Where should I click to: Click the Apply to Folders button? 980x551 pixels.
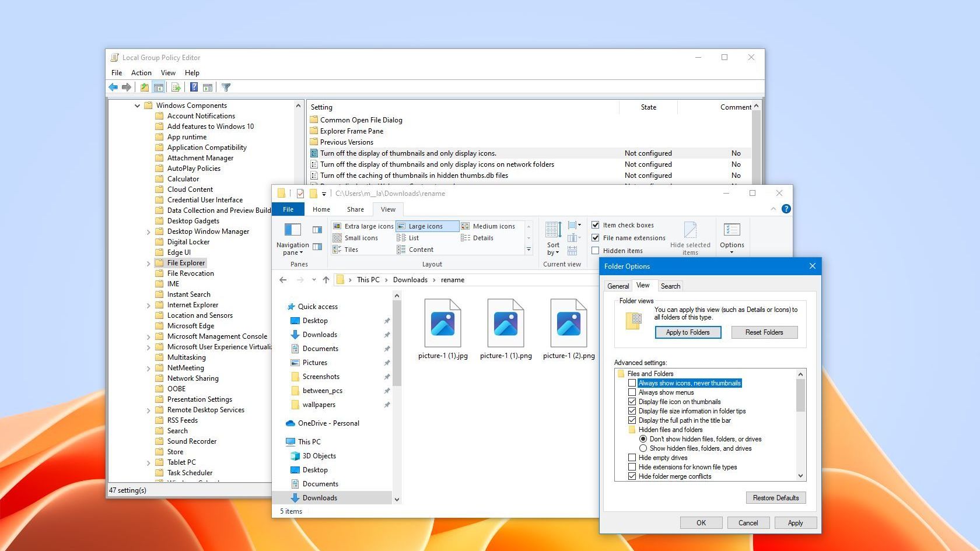pos(688,332)
